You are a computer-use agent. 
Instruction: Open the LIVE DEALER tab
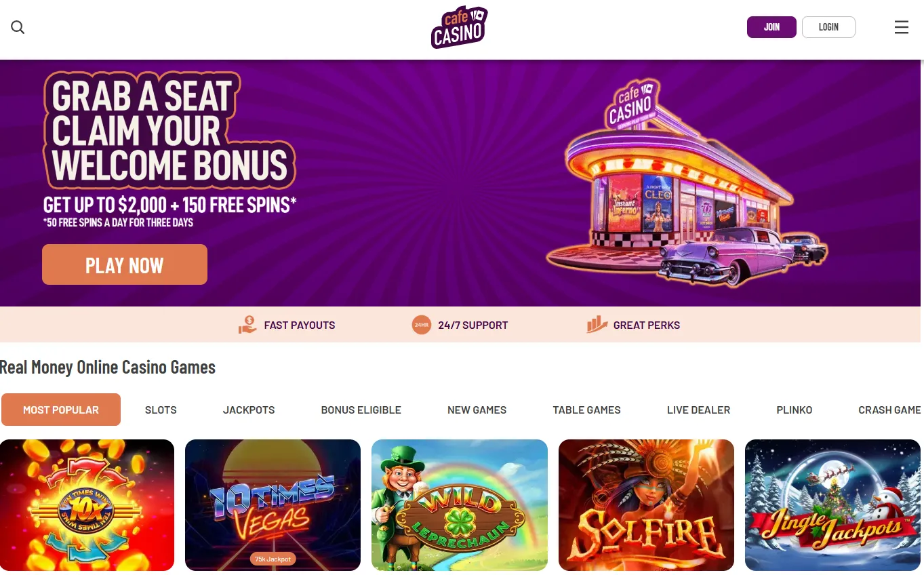699,410
